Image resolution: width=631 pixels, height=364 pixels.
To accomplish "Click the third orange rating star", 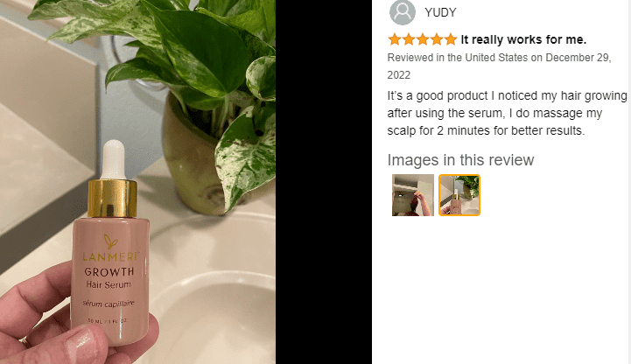I will pos(423,39).
